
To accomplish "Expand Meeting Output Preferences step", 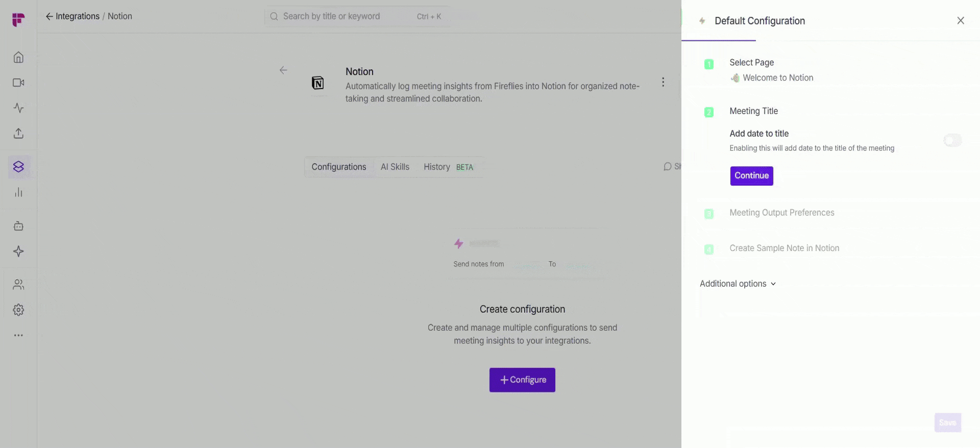I will click(782, 213).
